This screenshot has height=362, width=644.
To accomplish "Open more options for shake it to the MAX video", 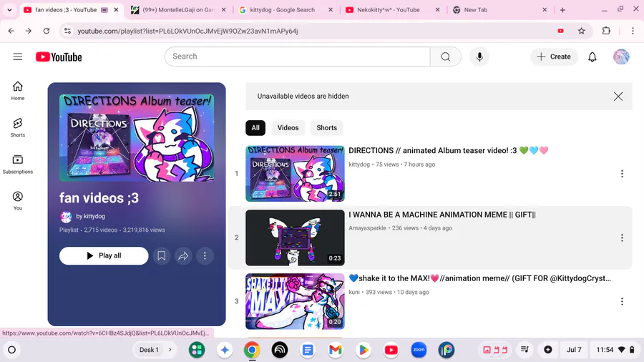I will [622, 301].
